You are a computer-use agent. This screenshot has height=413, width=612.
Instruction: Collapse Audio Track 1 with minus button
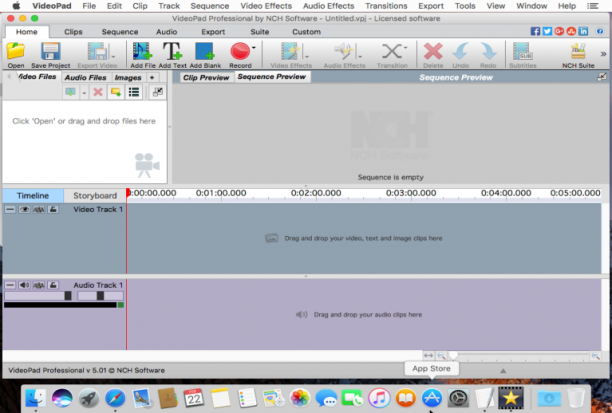click(x=10, y=285)
